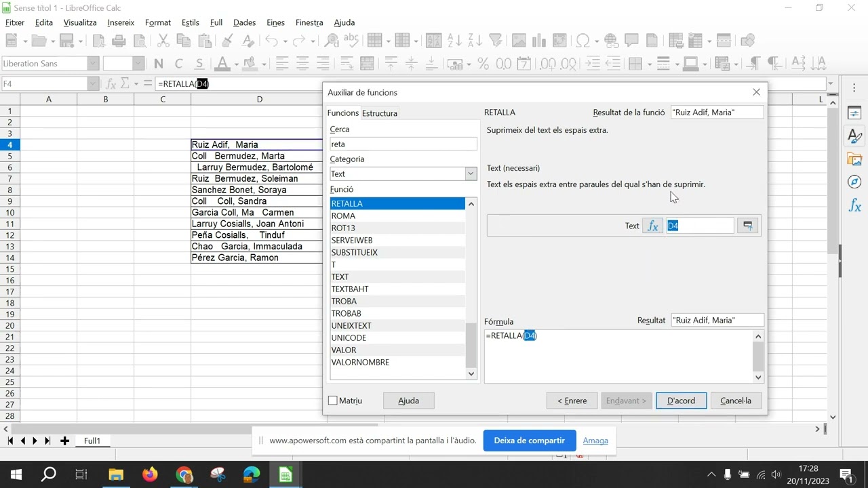The image size is (868, 488).
Task: Open the background color dropdown arrow
Action: [264, 64]
